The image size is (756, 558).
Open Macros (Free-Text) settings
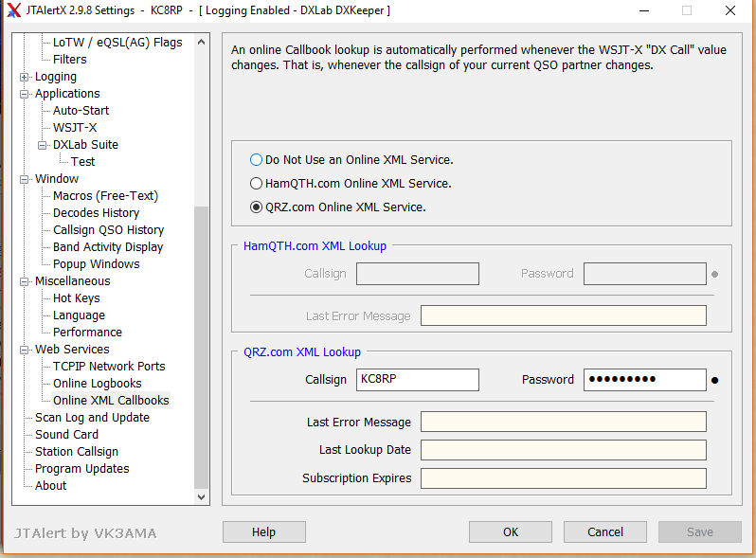(x=105, y=196)
